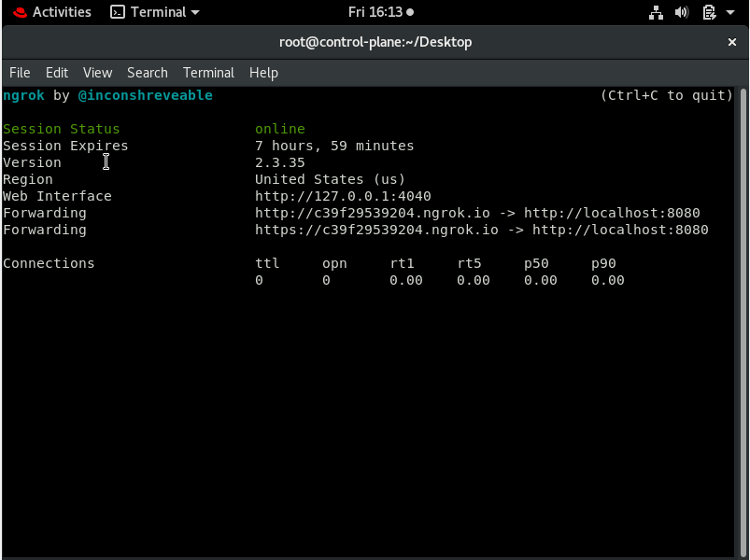Click the 'Session Status' label
The width and height of the screenshot is (750, 560).
62,129
